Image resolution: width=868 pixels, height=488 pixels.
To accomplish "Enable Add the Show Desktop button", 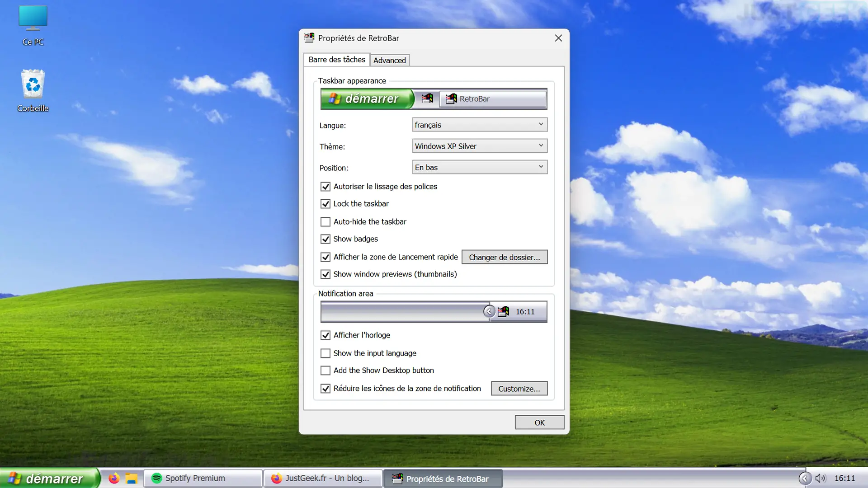I will point(325,371).
